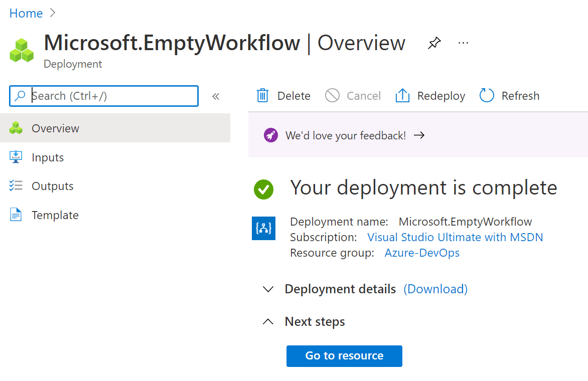Click the Go to resource button

344,356
